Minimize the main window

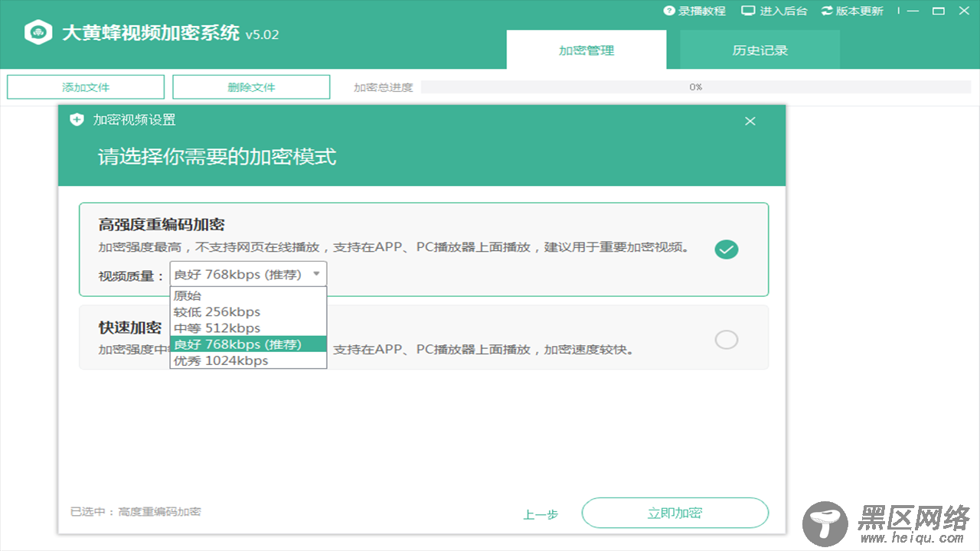point(913,11)
